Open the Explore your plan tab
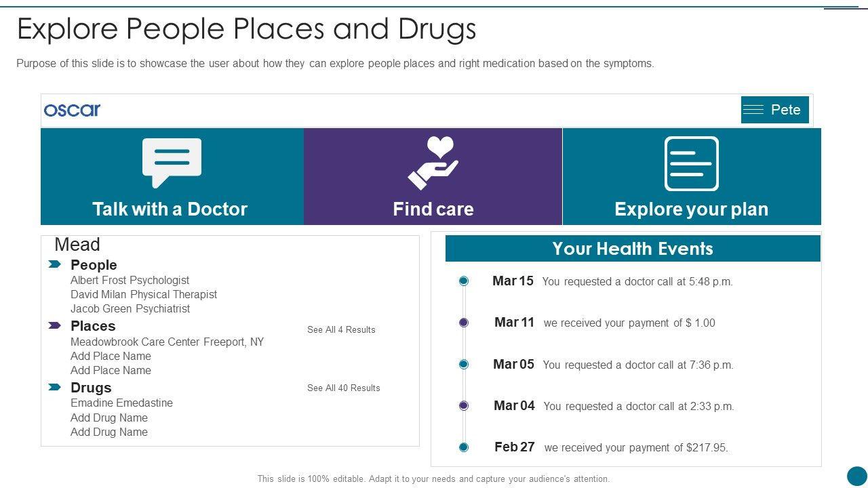 691,209
